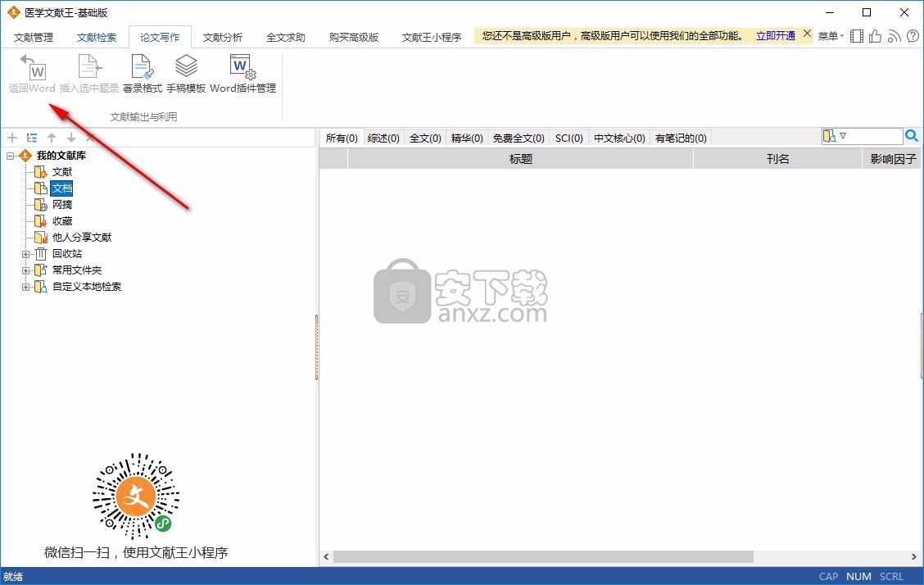The width and height of the screenshot is (924, 585).
Task: Expand the 回收站 node
Action: (25, 254)
